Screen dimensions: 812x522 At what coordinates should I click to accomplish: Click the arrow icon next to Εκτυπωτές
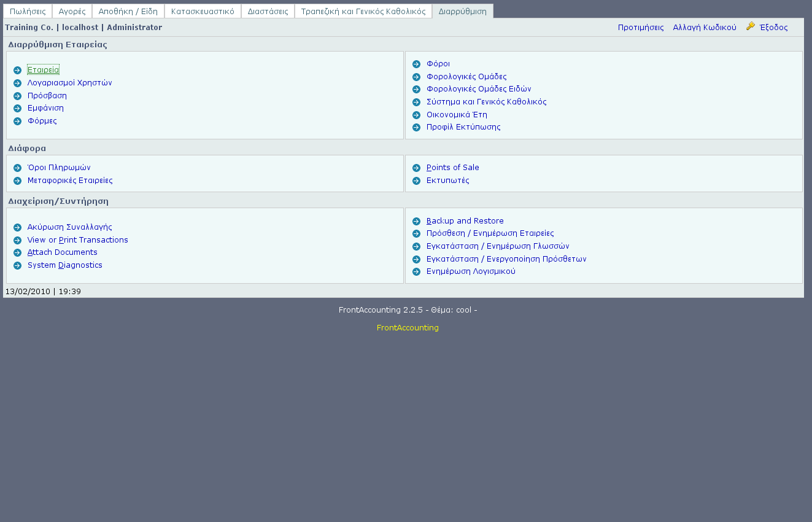(416, 181)
